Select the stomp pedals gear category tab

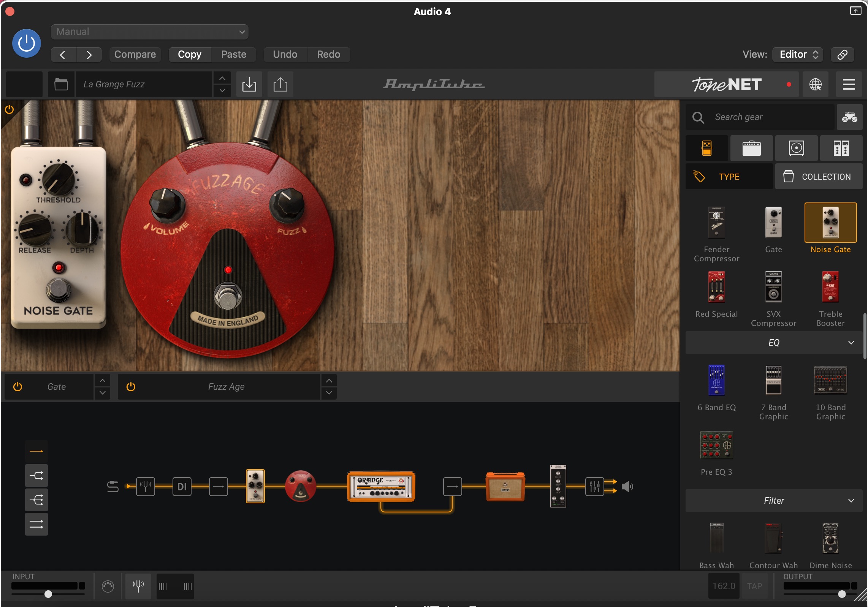pos(707,148)
